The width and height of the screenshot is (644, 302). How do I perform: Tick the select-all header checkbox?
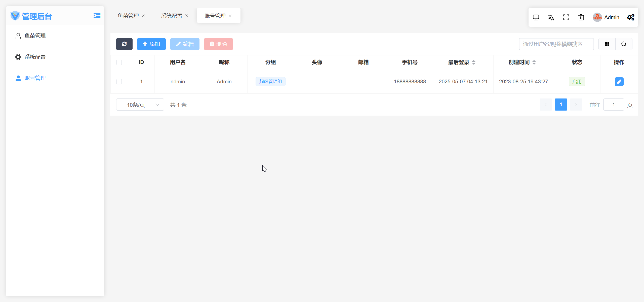[119, 62]
